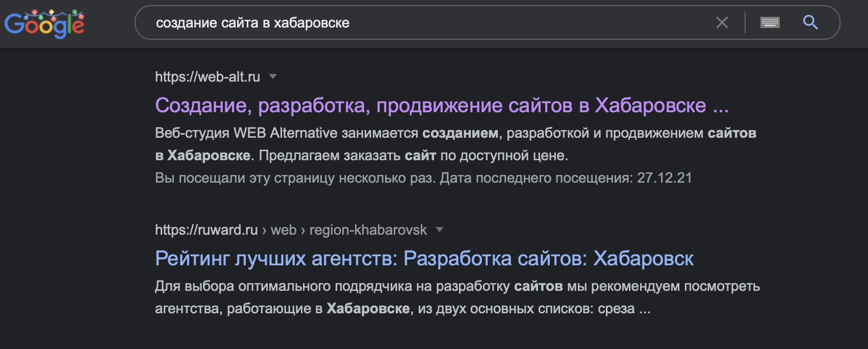Click the word 'хабаровске' in the search query
Image resolution: width=868 pixels, height=349 pixels.
point(312,23)
